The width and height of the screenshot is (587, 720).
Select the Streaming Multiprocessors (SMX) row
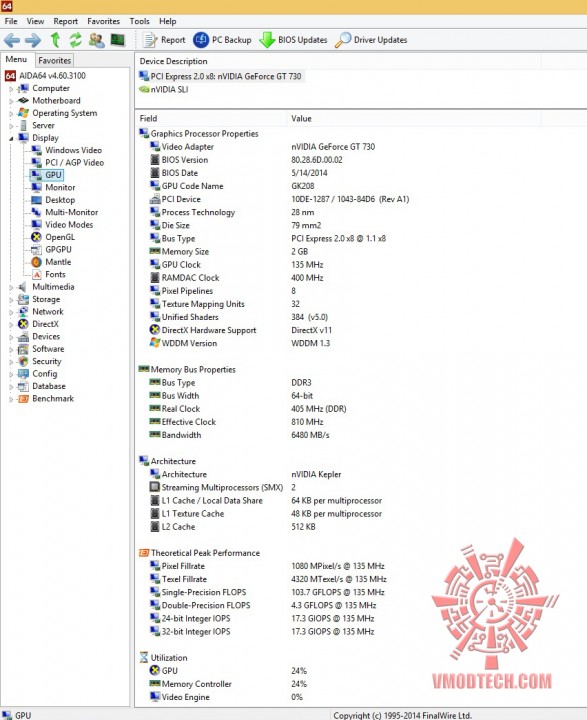[223, 488]
